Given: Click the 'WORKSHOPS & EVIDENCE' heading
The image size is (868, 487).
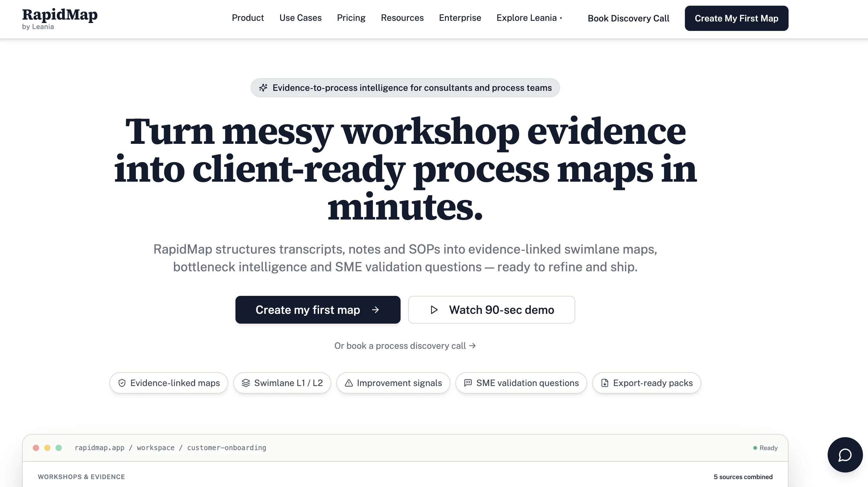Looking at the screenshot, I should coord(81,477).
